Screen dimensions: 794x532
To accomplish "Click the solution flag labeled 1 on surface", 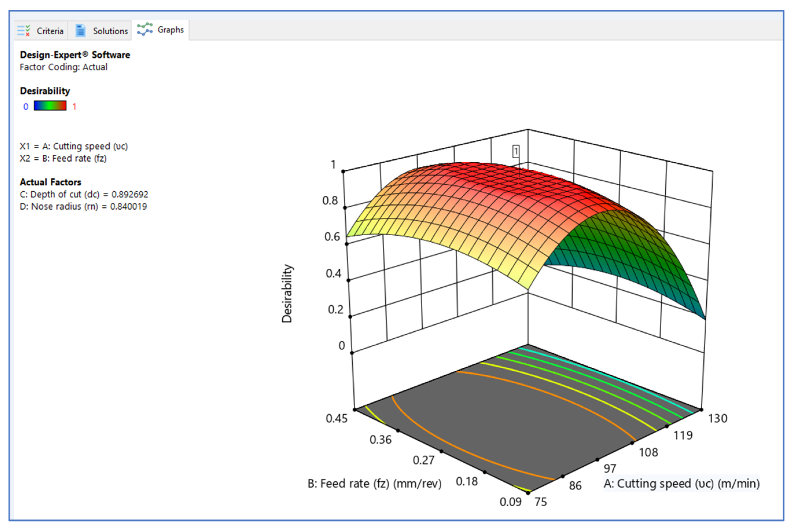I will [x=516, y=151].
